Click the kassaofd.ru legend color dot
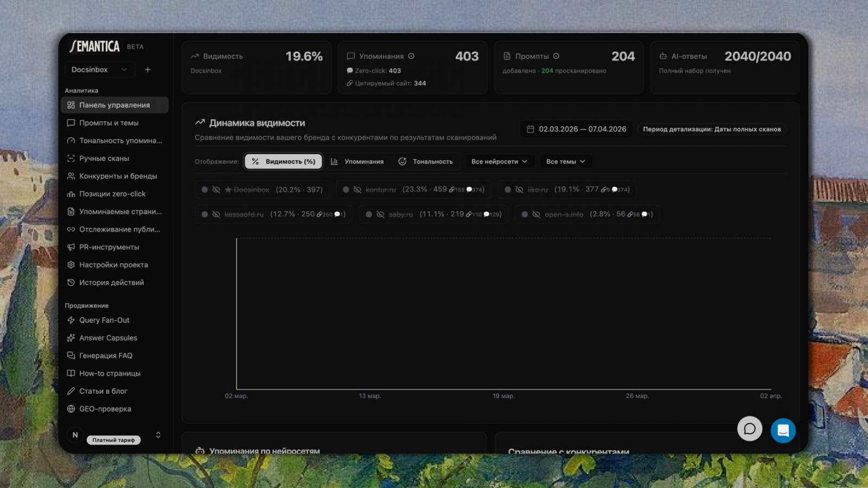This screenshot has height=488, width=868. [205, 215]
